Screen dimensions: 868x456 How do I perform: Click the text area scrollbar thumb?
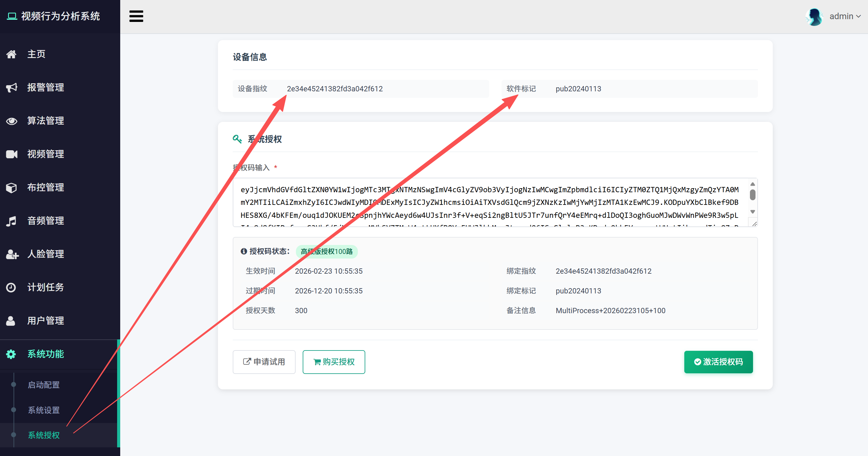[752, 195]
